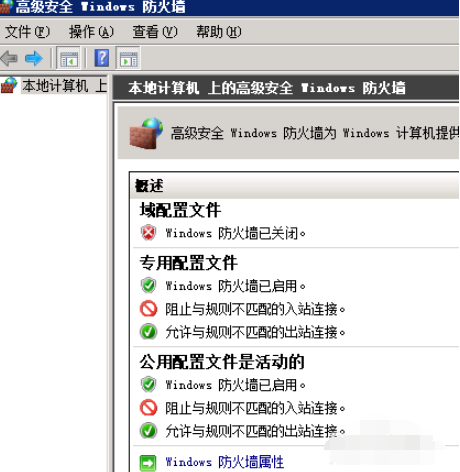This screenshot has width=460, height=472.
Task: Click the green check circle under 公用配置文件
Action: point(148,430)
